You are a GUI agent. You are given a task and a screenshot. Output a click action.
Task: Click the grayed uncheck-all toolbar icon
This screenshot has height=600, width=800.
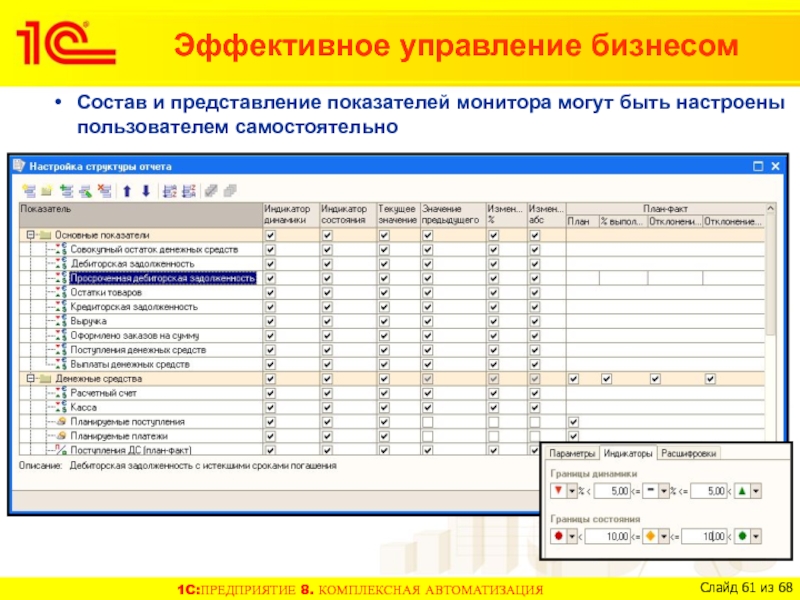pos(230,191)
